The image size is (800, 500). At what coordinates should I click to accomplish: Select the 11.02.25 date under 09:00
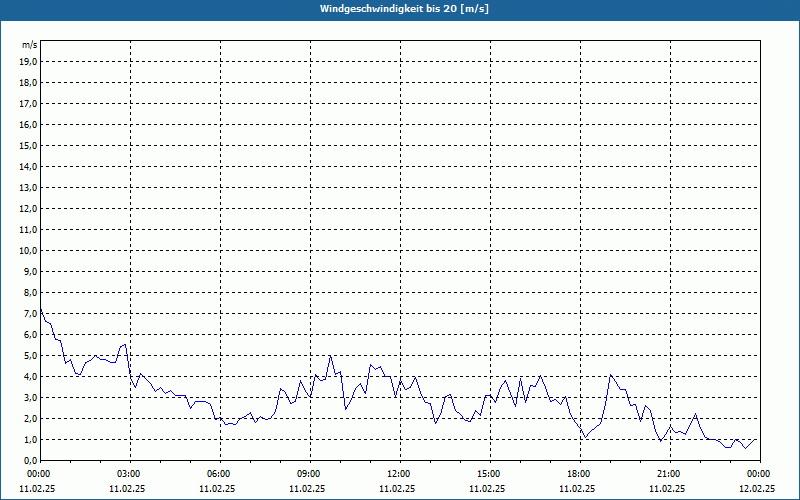307,488
